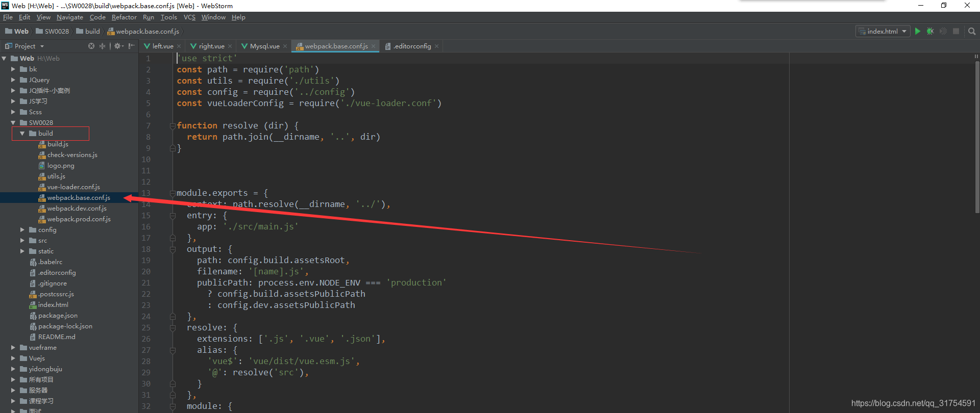Expand the JQuery folder
Viewport: 980px width, 413px height.
pyautogui.click(x=13, y=80)
